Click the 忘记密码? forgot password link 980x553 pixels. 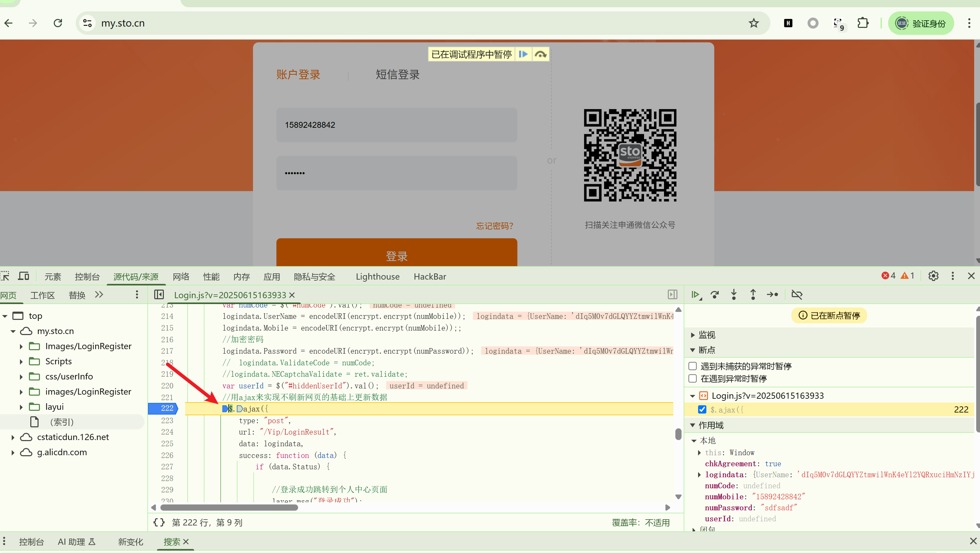pyautogui.click(x=494, y=226)
